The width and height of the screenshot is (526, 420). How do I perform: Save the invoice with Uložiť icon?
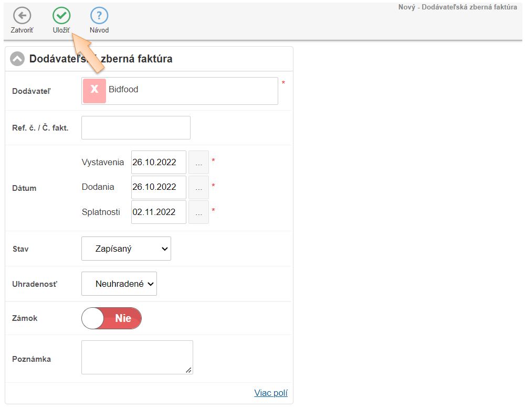pos(61,16)
